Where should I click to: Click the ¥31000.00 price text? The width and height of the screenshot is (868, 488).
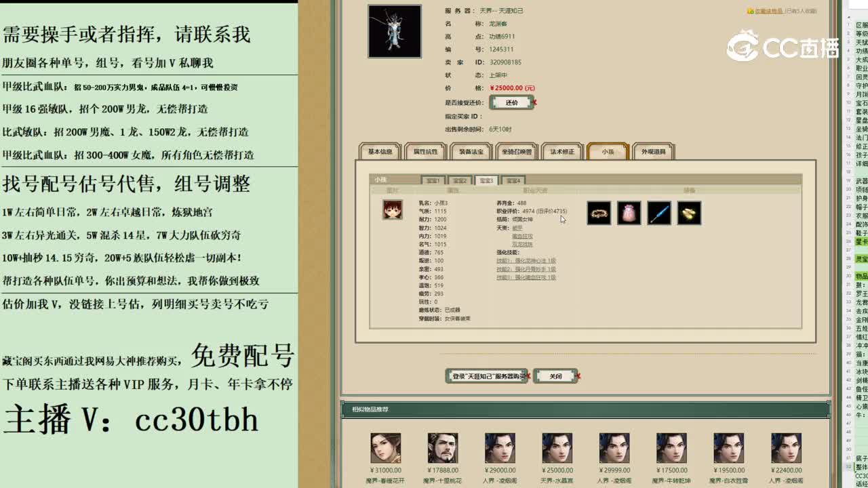(x=385, y=470)
